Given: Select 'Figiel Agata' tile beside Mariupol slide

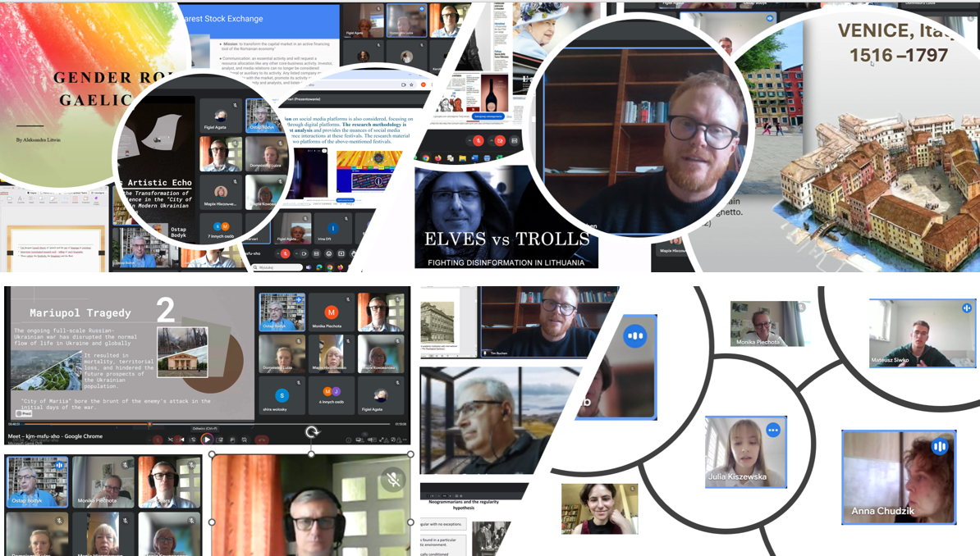Looking at the screenshot, I should (x=381, y=394).
